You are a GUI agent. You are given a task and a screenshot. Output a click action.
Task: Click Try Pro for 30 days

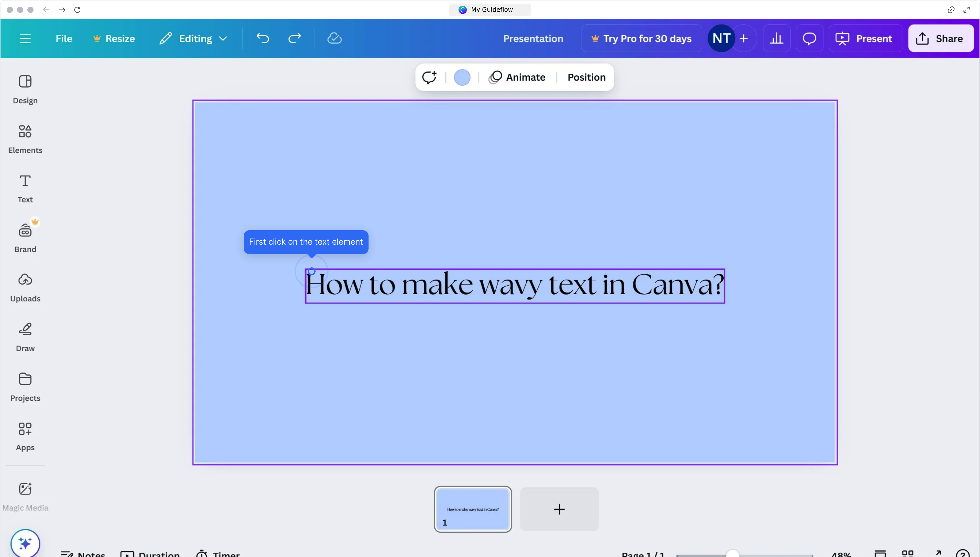point(641,38)
